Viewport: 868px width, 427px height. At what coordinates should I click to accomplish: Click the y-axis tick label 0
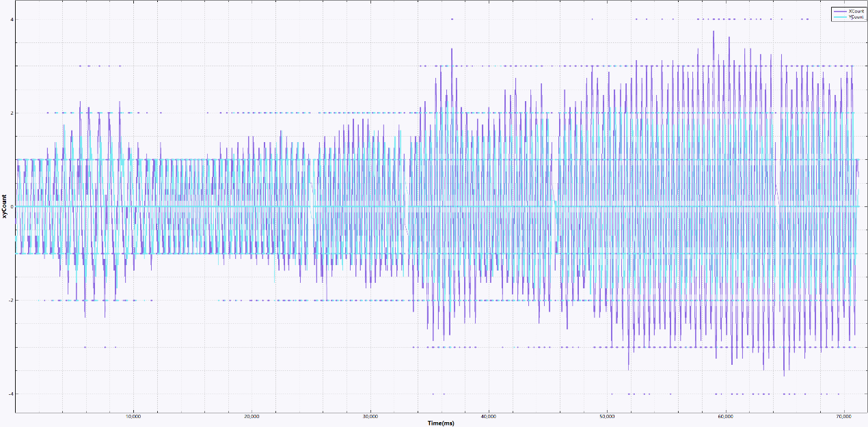12,206
